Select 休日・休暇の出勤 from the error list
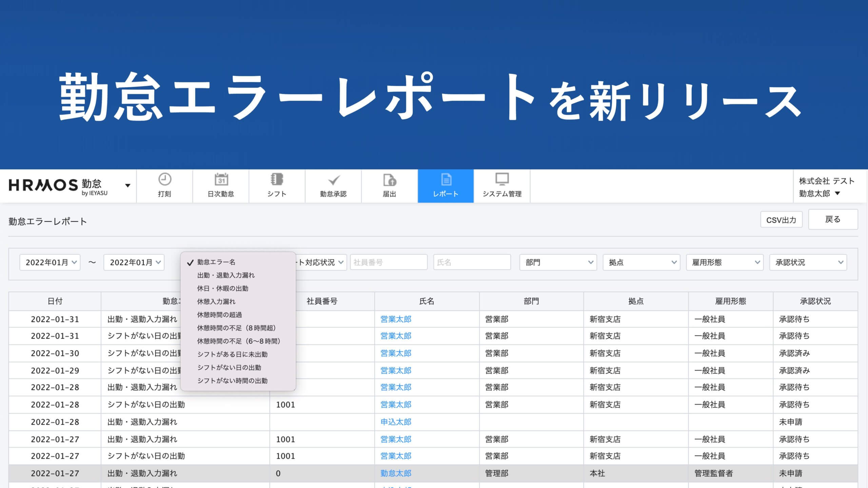Screen dimensions: 868x488 pos(223,288)
